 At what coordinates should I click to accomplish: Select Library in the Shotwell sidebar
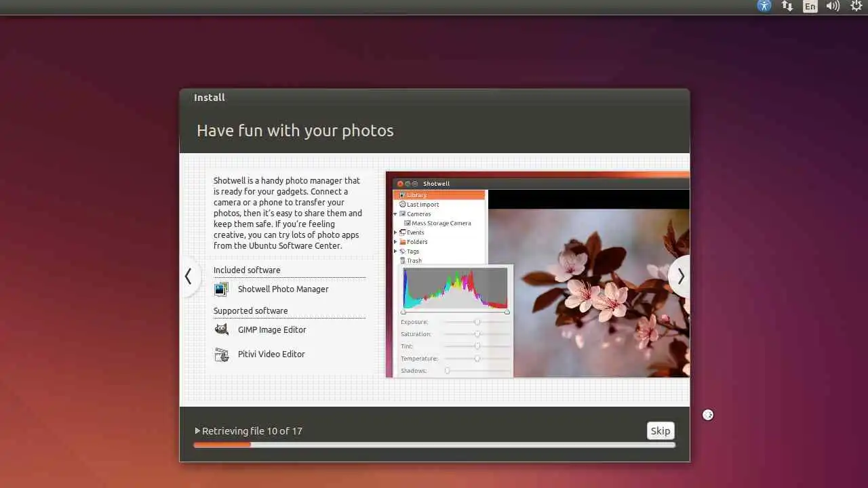tap(439, 195)
